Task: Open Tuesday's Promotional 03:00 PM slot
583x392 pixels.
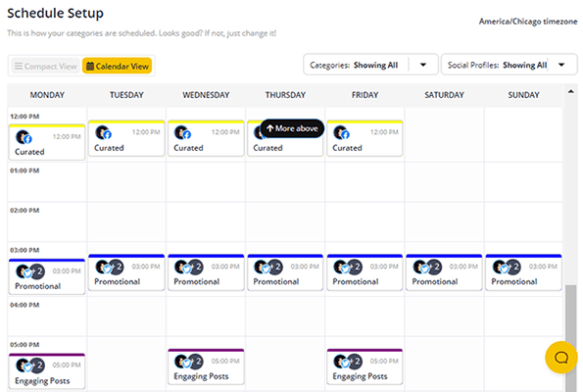Action: tap(126, 272)
